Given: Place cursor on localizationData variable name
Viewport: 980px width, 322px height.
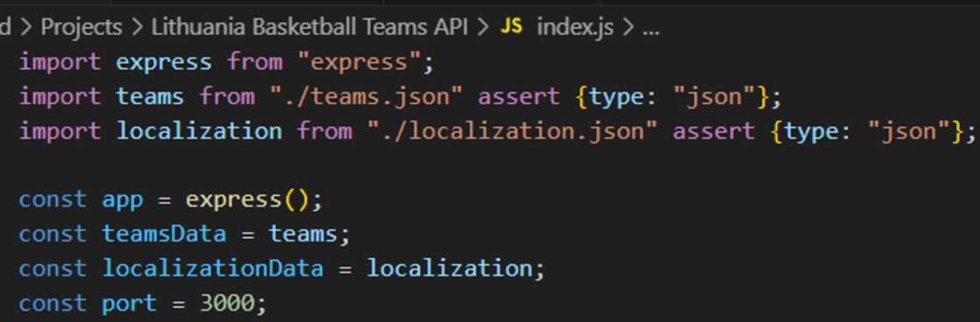Looking at the screenshot, I should pyautogui.click(x=213, y=269).
